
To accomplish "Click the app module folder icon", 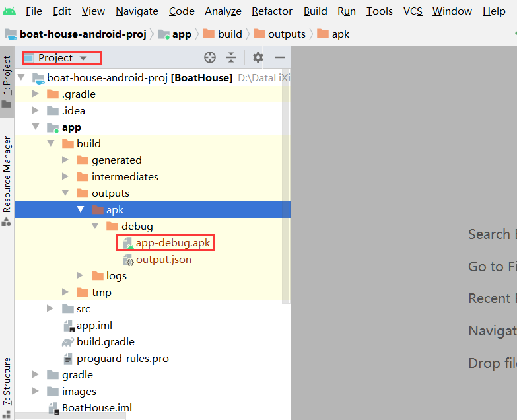I will (x=53, y=127).
